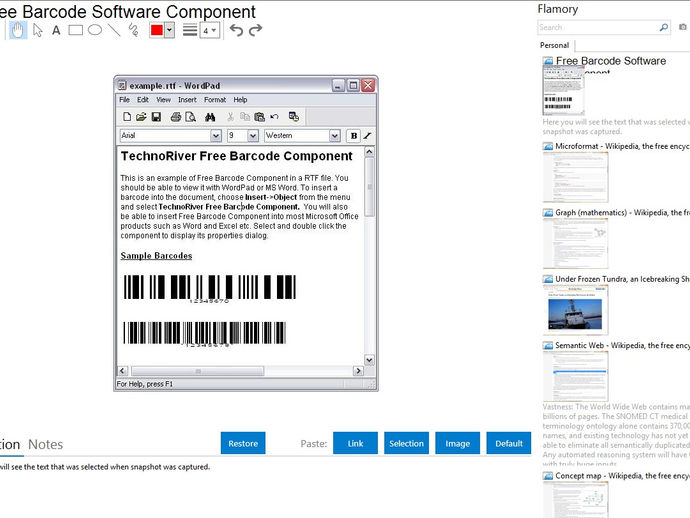Click the Selection paste button

[406, 443]
